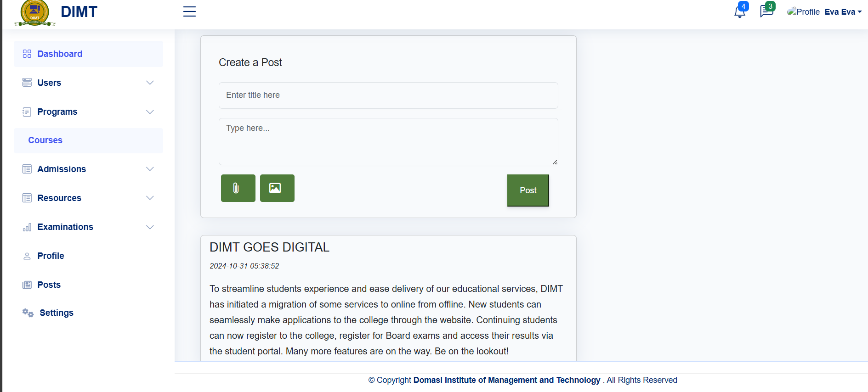
Task: Click the paperclip attach file button
Action: coord(238,188)
